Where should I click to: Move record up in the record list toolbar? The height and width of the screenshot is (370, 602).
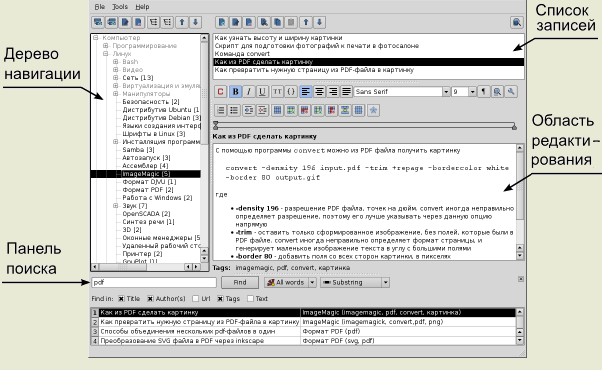click(306, 22)
